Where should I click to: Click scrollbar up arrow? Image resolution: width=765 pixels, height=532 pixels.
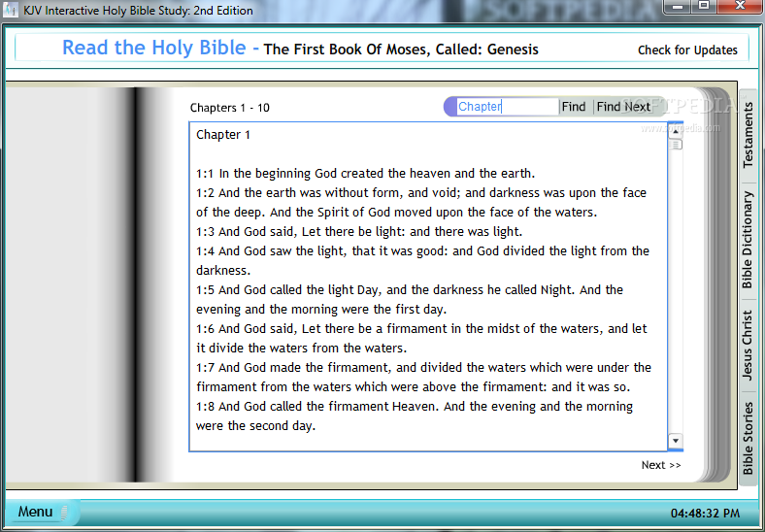coord(676,131)
